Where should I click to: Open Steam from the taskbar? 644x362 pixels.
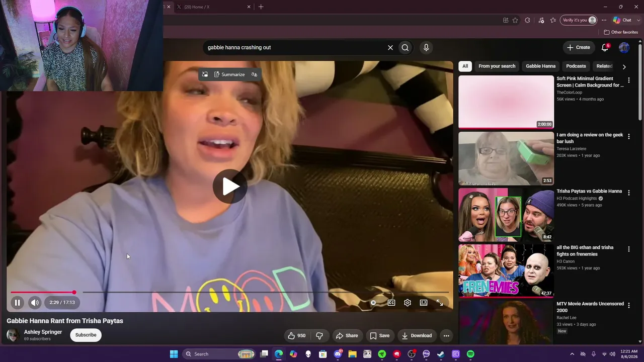pyautogui.click(x=441, y=354)
